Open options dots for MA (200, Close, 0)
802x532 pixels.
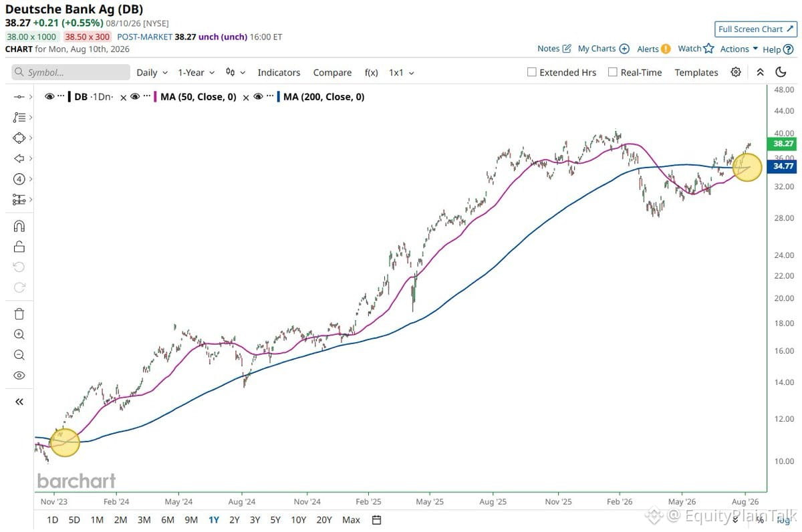click(269, 97)
